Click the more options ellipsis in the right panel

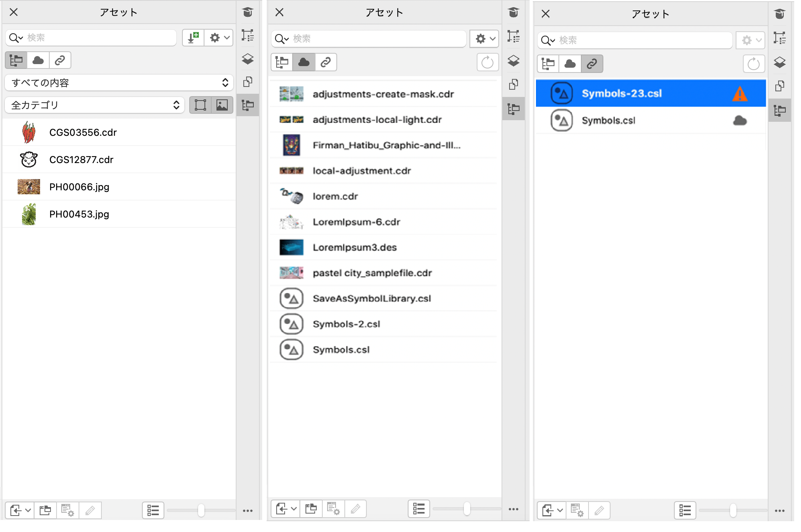[779, 511]
